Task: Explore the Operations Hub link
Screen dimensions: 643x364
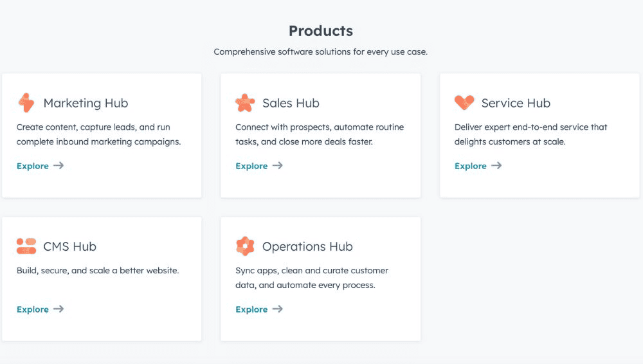Action: (x=251, y=309)
